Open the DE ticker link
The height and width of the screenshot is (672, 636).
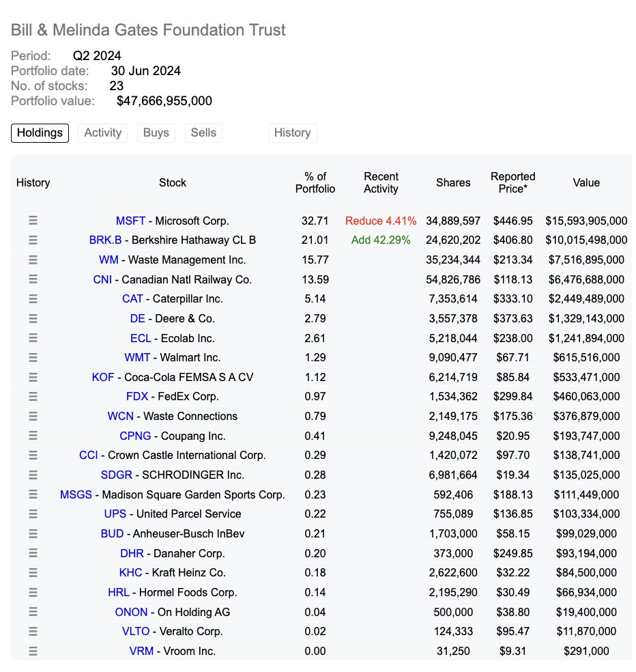point(137,318)
